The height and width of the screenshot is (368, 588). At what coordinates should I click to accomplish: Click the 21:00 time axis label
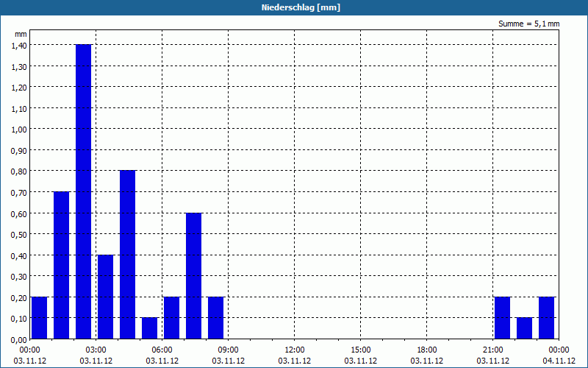pos(492,350)
